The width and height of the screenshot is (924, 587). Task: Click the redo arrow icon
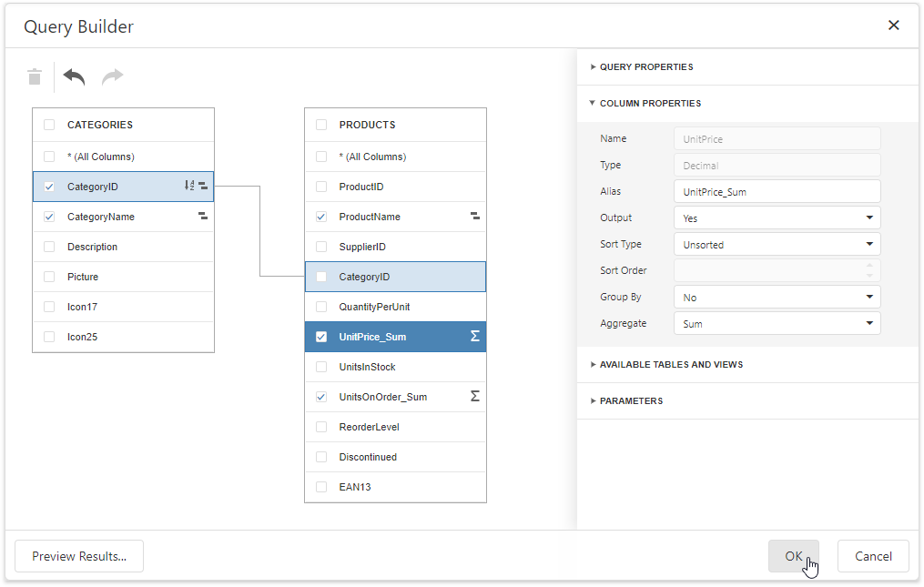pyautogui.click(x=112, y=77)
